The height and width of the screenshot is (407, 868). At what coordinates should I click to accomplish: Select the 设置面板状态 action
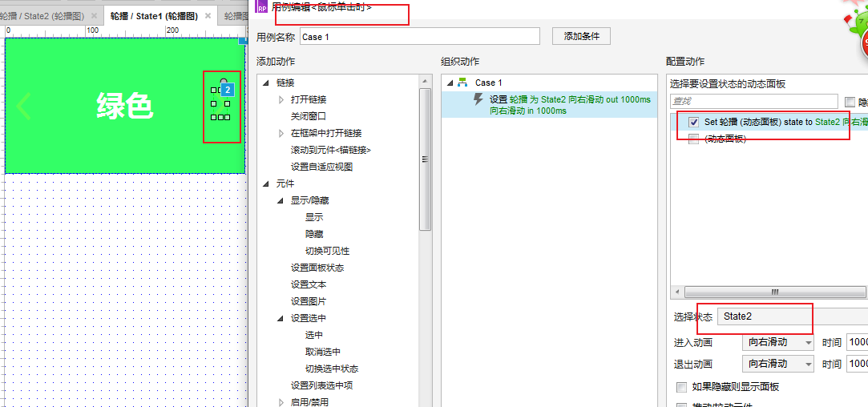pos(317,268)
